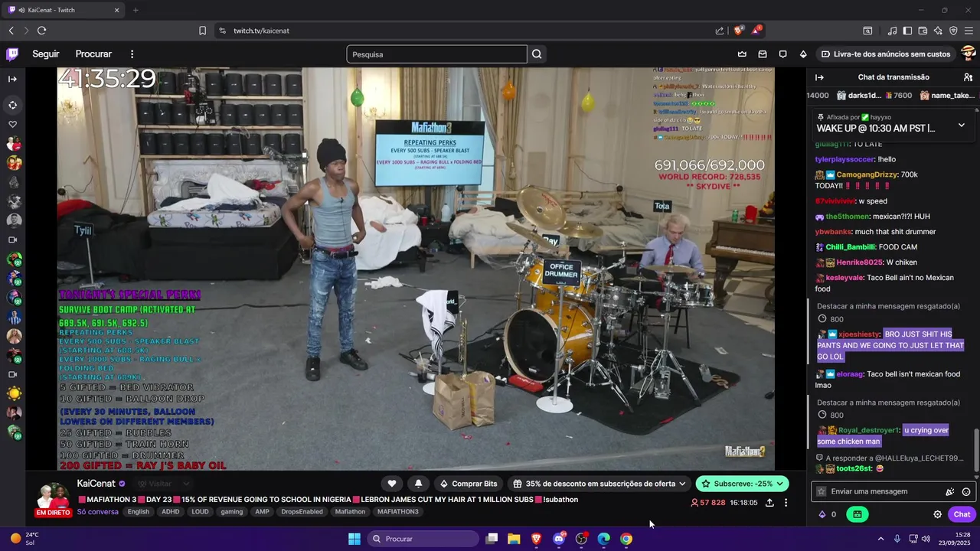980x551 pixels.
Task: Expand the left followed-channels sidebar
Action: coord(12,79)
